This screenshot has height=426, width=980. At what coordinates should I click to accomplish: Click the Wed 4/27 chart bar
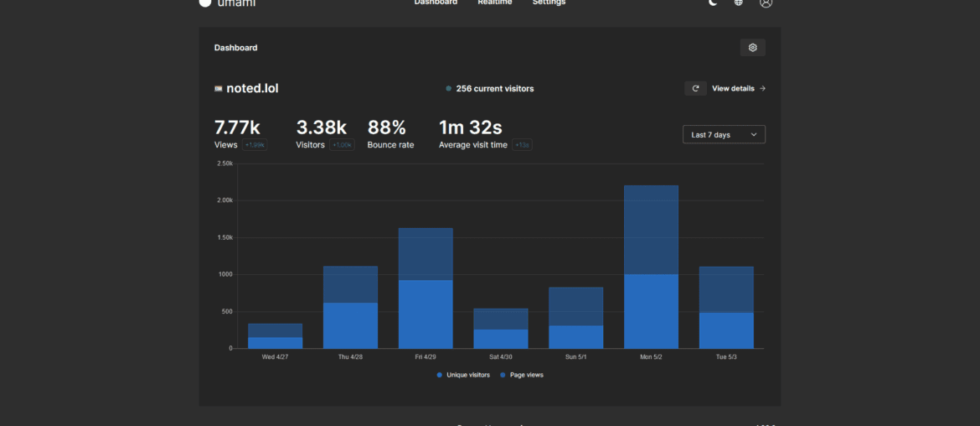[x=275, y=336]
